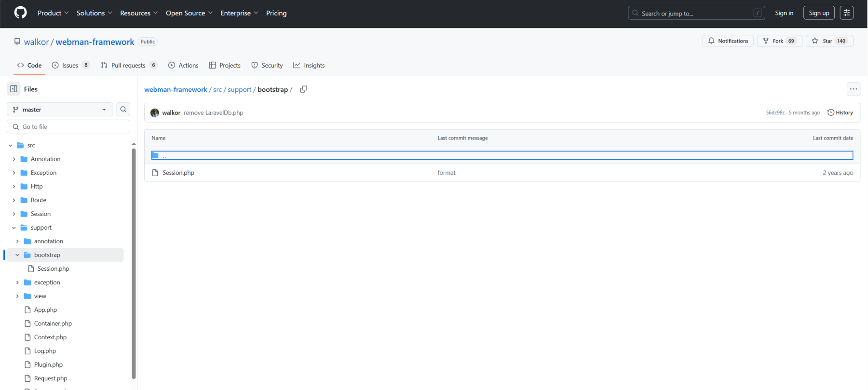
Task: Collapse the bootstrap folder chevron
Action: click(17, 255)
